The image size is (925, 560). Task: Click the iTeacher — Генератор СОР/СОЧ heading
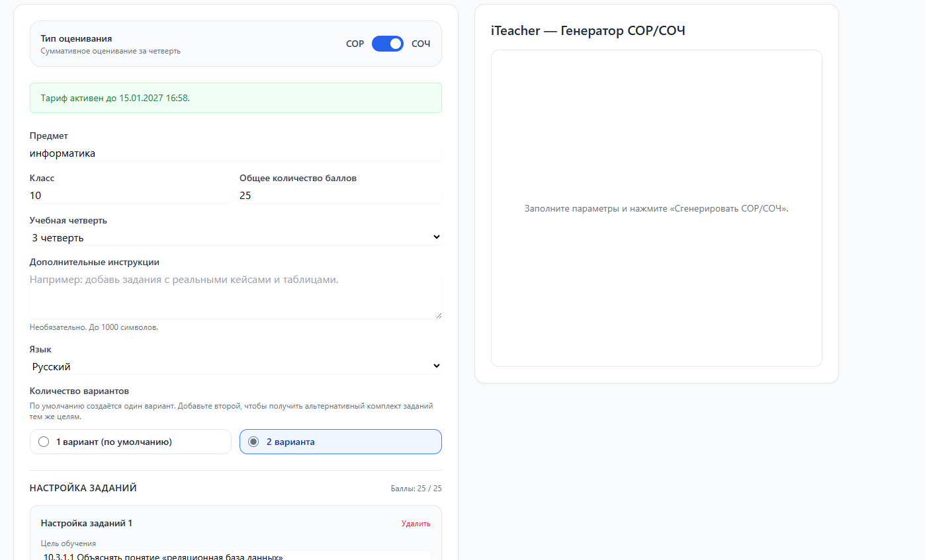588,30
